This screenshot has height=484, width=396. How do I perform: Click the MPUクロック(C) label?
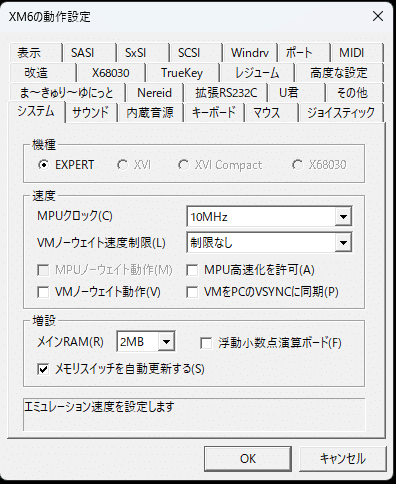tap(75, 216)
